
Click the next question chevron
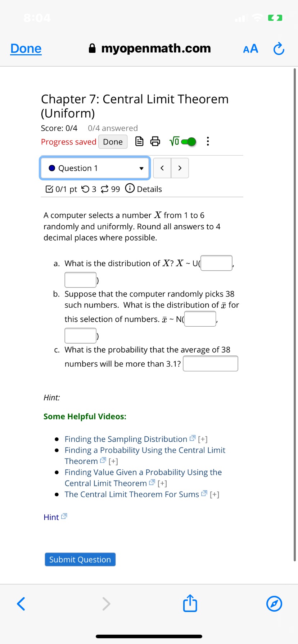(180, 168)
